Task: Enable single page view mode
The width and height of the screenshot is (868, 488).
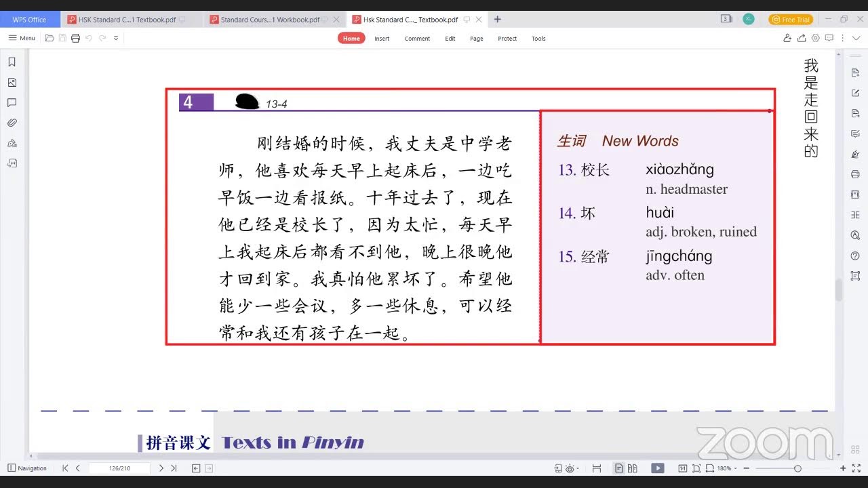Action: point(619,468)
